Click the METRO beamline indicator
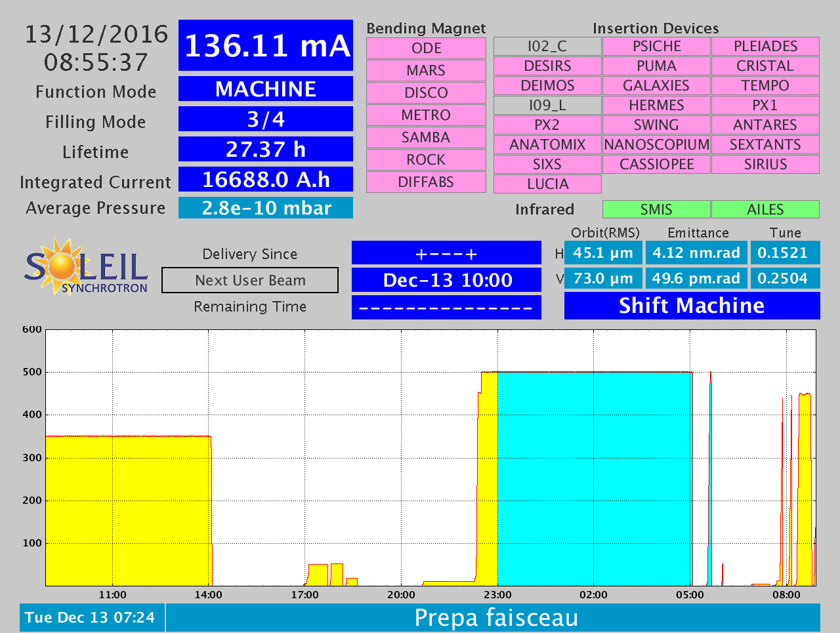Viewport: 840px width, 633px height. point(426,115)
